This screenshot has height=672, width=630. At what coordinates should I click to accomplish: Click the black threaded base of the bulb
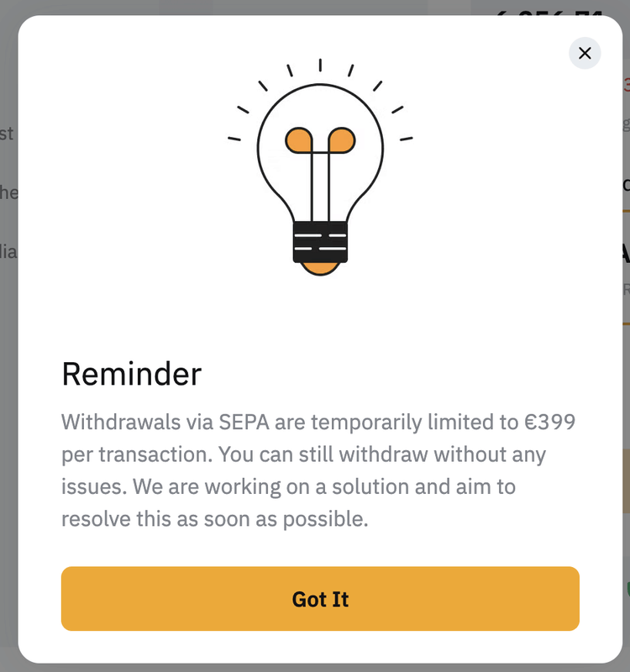tap(320, 241)
